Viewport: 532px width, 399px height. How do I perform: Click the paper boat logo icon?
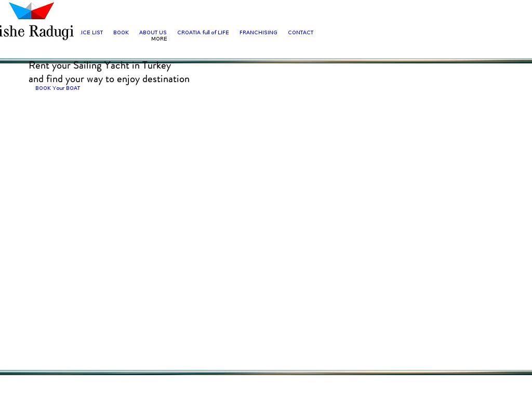(x=32, y=10)
